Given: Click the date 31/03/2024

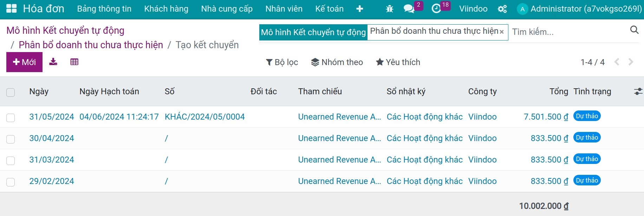Looking at the screenshot, I should tap(52, 160).
